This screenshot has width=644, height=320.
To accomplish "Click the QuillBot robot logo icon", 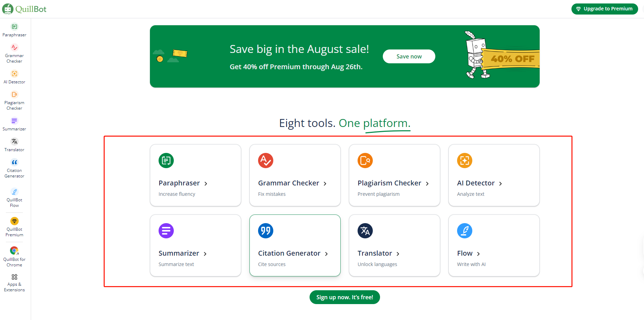I will [8, 9].
